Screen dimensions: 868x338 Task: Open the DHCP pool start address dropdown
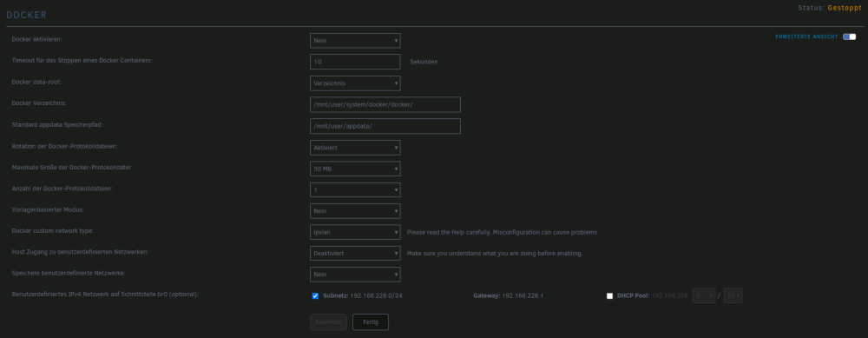704,296
